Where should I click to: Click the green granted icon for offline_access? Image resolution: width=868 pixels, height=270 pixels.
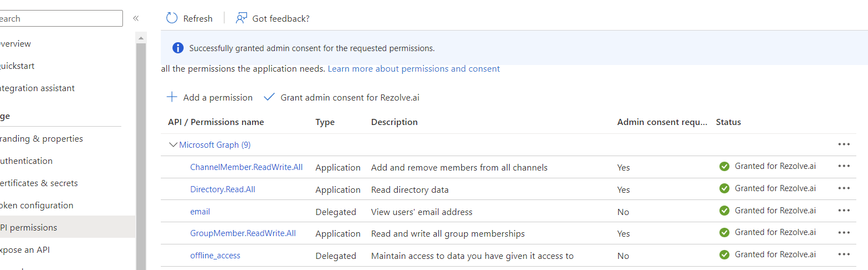tap(724, 254)
